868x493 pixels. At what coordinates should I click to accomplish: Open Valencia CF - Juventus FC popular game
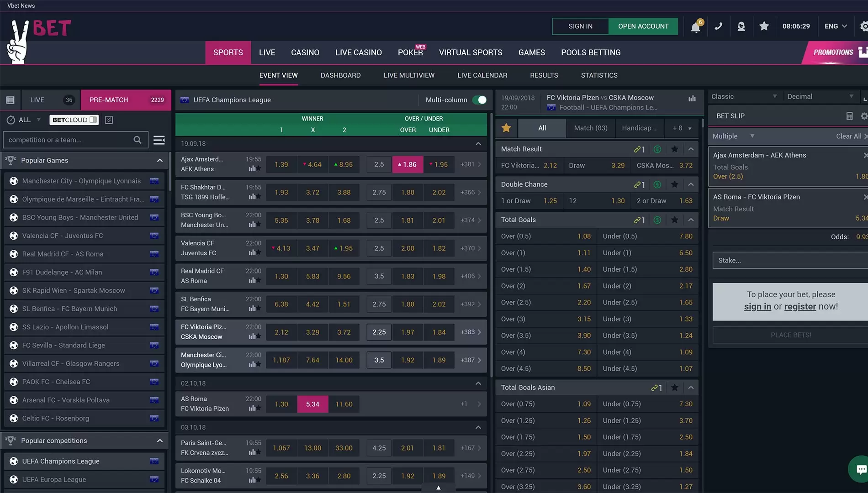85,236
